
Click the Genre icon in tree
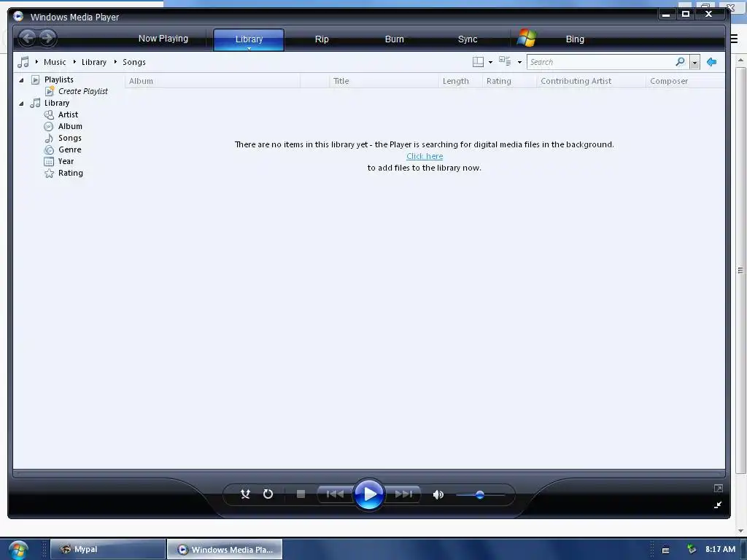tap(49, 150)
